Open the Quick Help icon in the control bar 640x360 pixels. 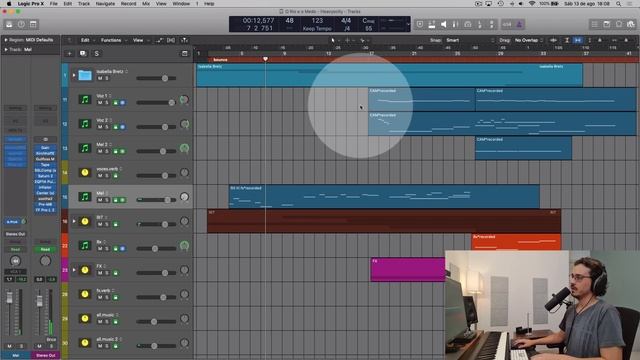(x=21, y=24)
